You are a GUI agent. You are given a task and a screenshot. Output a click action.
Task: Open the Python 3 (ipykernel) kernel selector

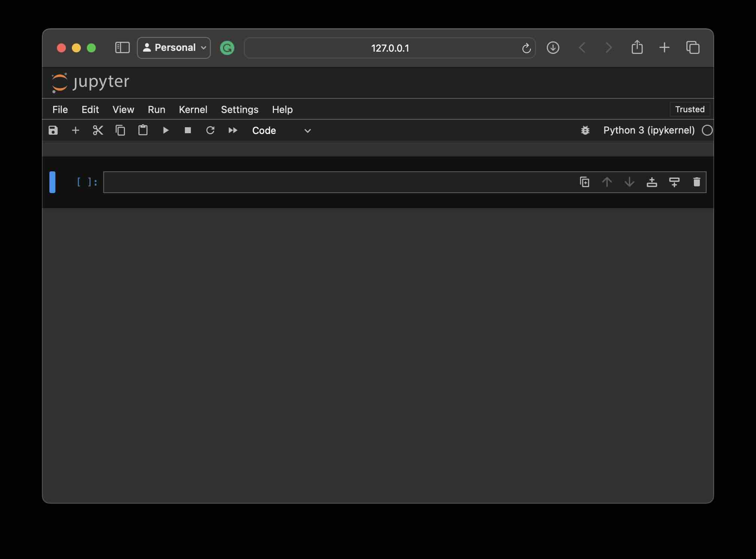(648, 130)
